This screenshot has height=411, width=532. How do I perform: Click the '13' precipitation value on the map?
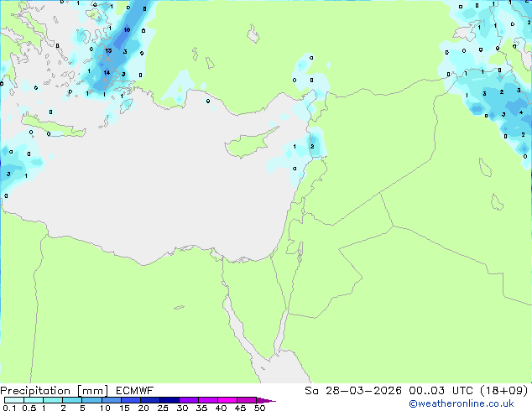pos(108,50)
